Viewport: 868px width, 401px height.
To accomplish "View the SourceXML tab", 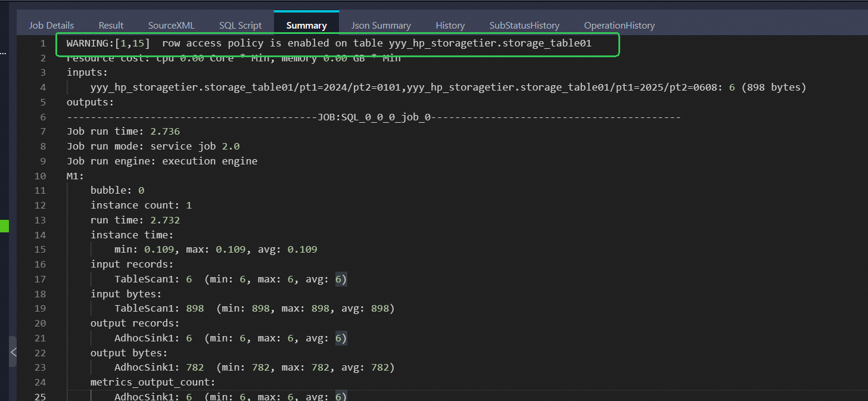I will coord(171,25).
